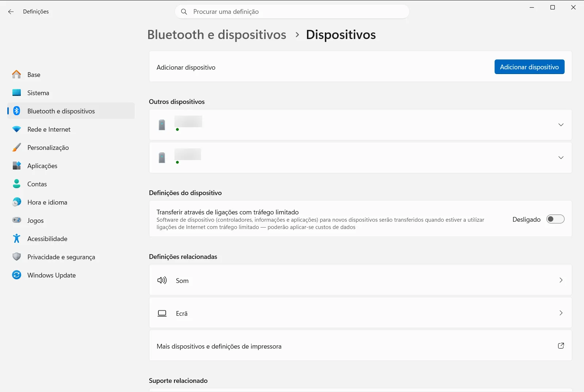Click the search magnifier icon
Image resolution: width=584 pixels, height=392 pixels.
tap(184, 12)
